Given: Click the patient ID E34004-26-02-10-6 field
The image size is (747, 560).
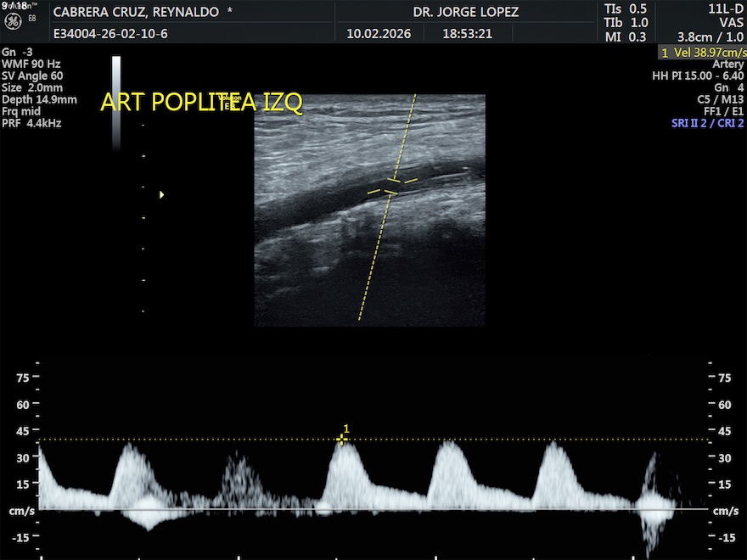Looking at the screenshot, I should coord(110,35).
